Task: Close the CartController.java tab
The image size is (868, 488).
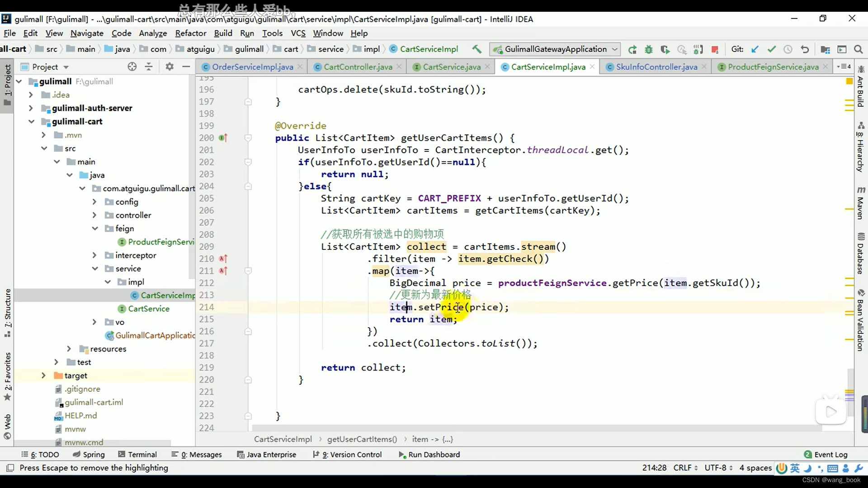Action: pos(399,67)
